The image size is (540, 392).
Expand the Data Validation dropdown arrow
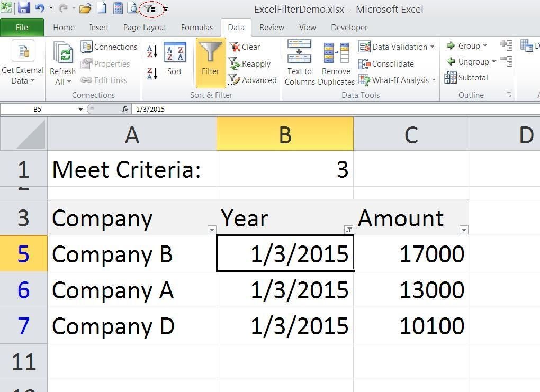pos(433,47)
